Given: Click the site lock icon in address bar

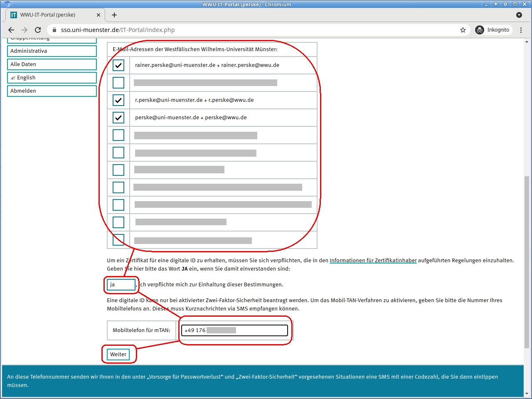Looking at the screenshot, I should (x=54, y=30).
